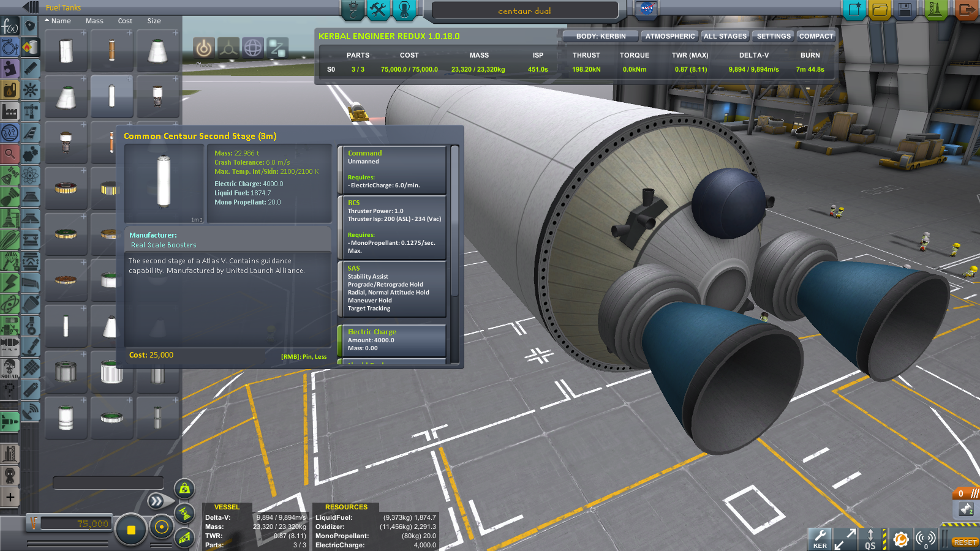980x551 pixels.
Task: Filter by Fuel Tanks category icon
Action: tap(30, 47)
